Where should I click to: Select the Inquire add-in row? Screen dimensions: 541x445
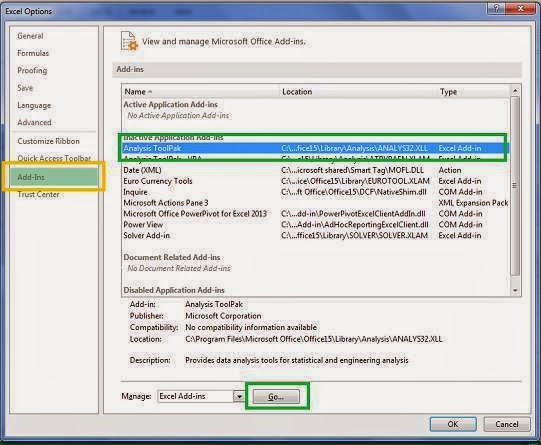click(316, 192)
